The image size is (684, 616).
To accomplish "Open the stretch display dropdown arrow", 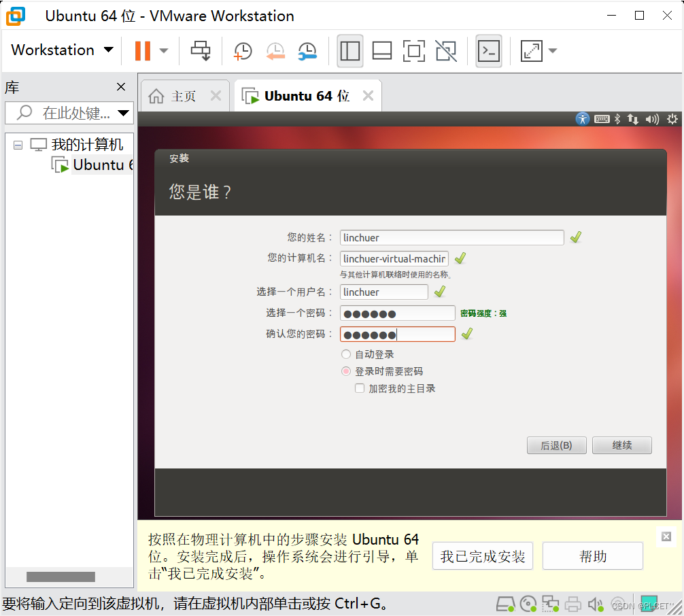I will (553, 51).
